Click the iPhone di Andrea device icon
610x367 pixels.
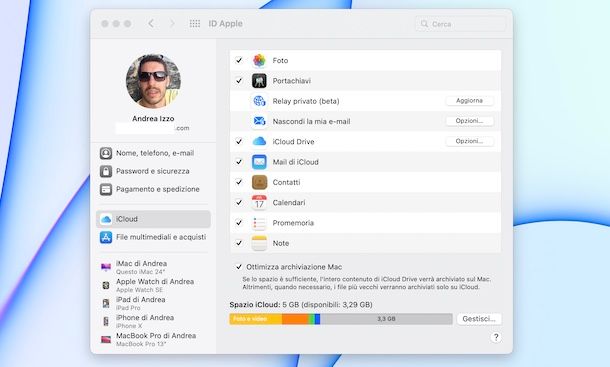pyautogui.click(x=106, y=321)
